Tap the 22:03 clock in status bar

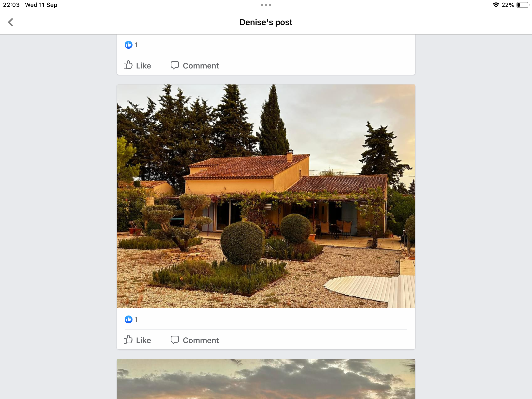click(11, 5)
